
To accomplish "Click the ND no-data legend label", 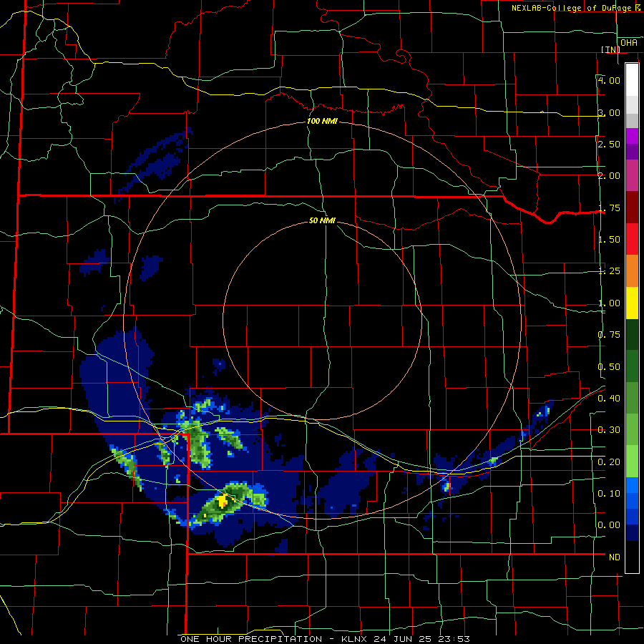I will [615, 557].
